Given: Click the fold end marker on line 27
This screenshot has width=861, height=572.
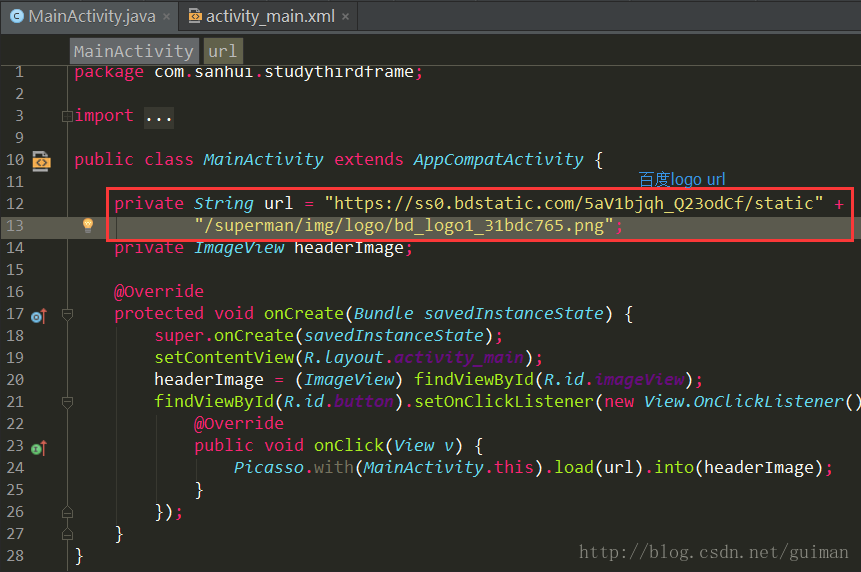Looking at the screenshot, I should click(x=67, y=534).
